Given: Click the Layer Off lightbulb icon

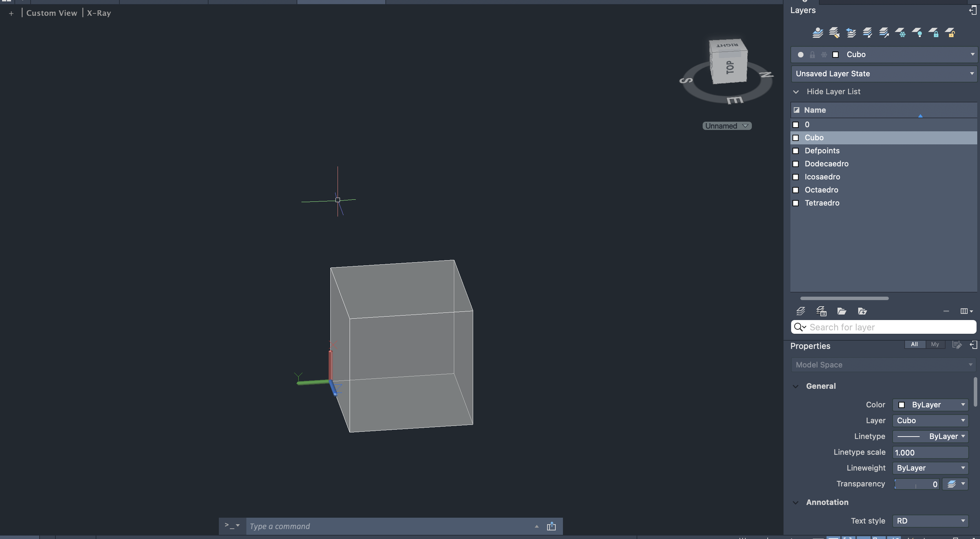Looking at the screenshot, I should click(x=917, y=33).
